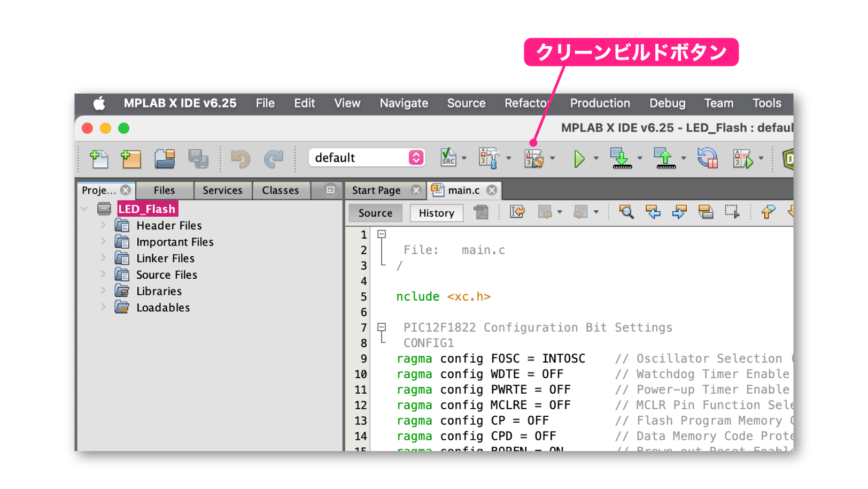Switch to the Source view button
This screenshot has width=868, height=489.
coord(375,213)
